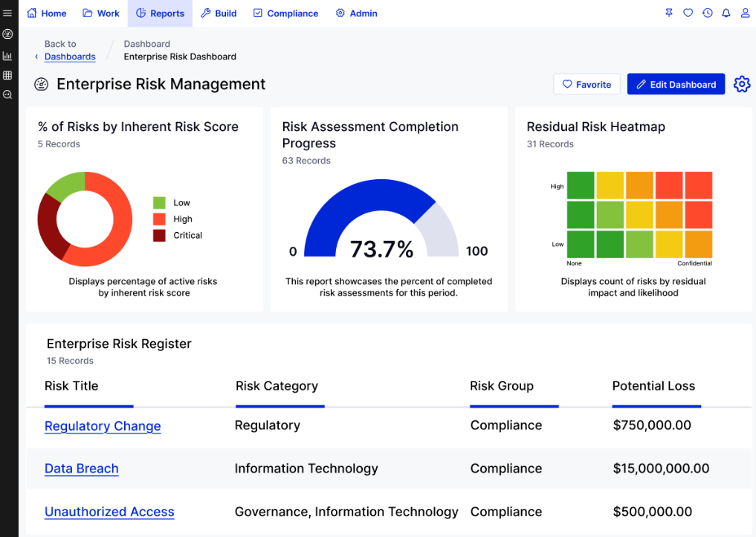Open the user profile icon
Image resolution: width=756 pixels, height=537 pixels.
click(x=744, y=12)
